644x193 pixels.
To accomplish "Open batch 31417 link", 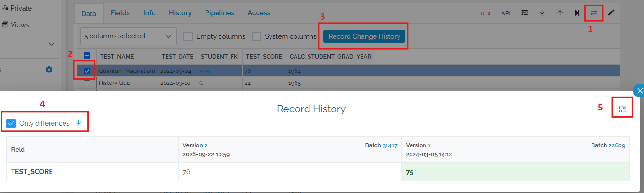I will click(390, 145).
